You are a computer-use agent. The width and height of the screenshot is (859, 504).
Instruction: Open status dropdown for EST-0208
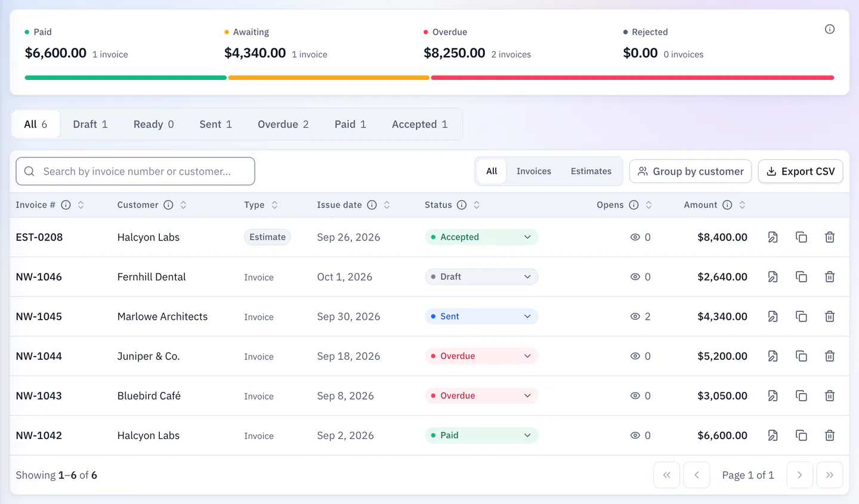[x=481, y=237]
